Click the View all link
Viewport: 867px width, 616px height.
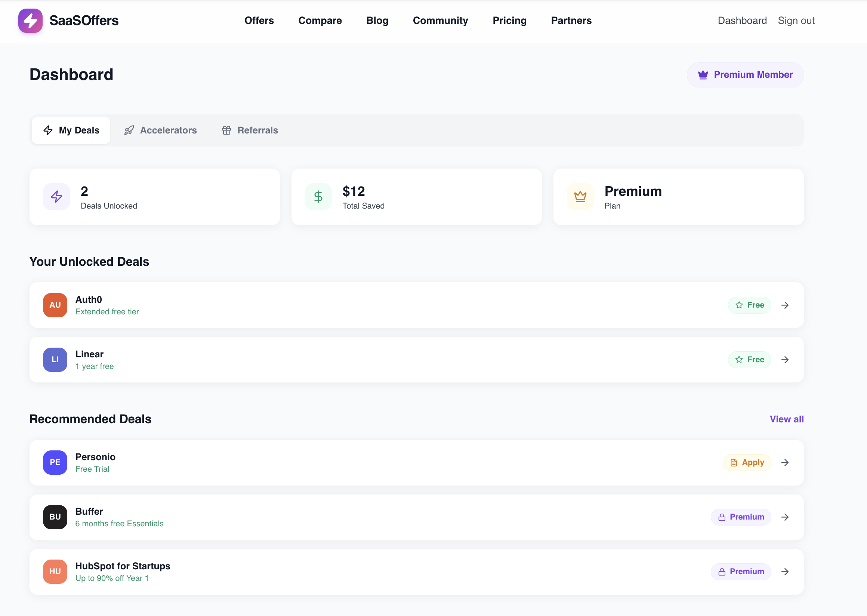[787, 419]
